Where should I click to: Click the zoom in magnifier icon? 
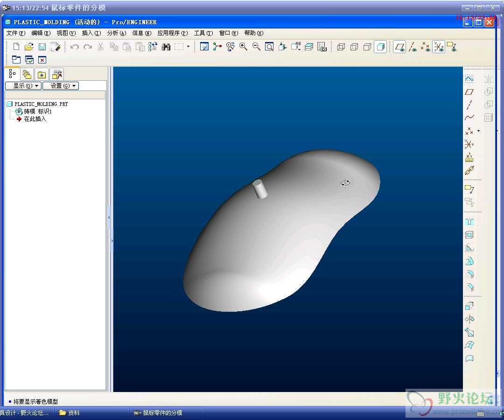pos(243,47)
